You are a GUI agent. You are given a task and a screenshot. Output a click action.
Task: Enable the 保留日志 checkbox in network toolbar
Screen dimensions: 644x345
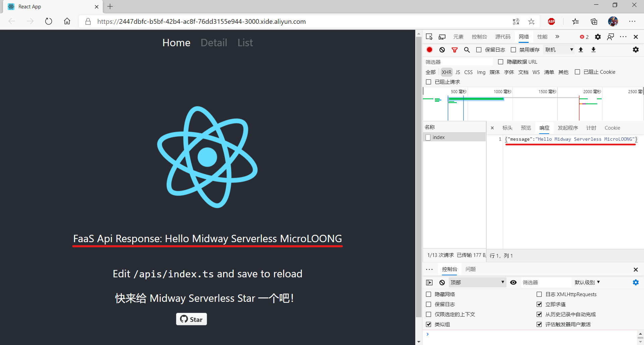479,50
